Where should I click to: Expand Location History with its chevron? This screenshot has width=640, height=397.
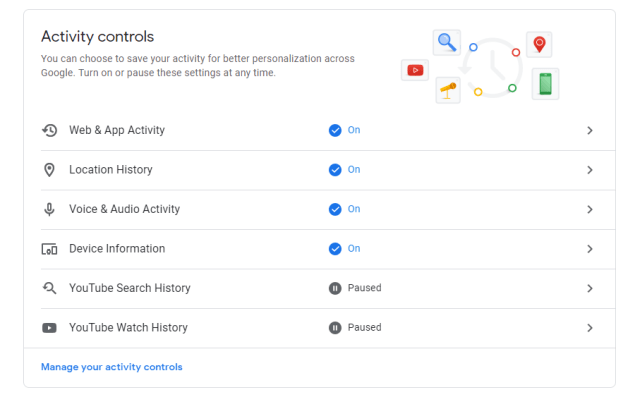(590, 170)
